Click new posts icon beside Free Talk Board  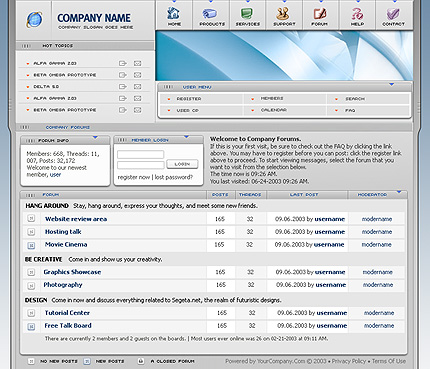click(x=31, y=327)
